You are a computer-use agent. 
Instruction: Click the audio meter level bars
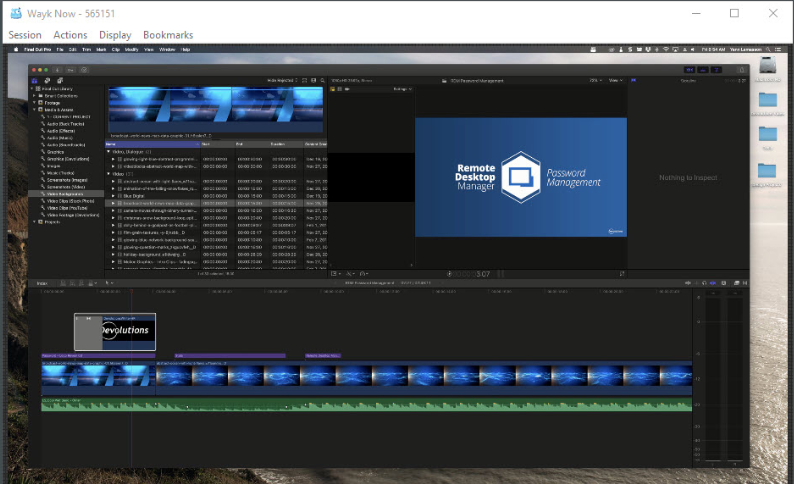pos(724,377)
